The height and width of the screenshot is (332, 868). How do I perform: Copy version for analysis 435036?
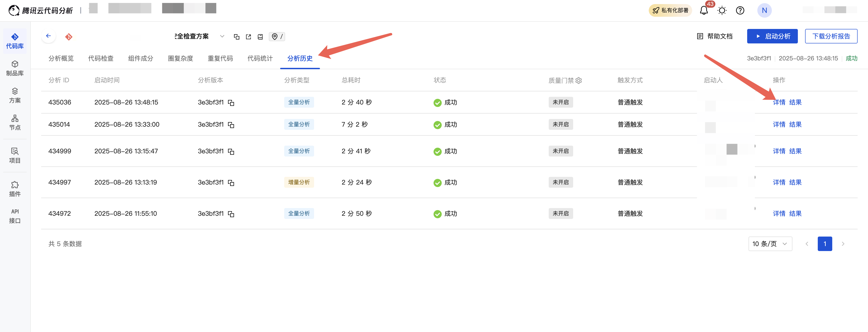[231, 103]
